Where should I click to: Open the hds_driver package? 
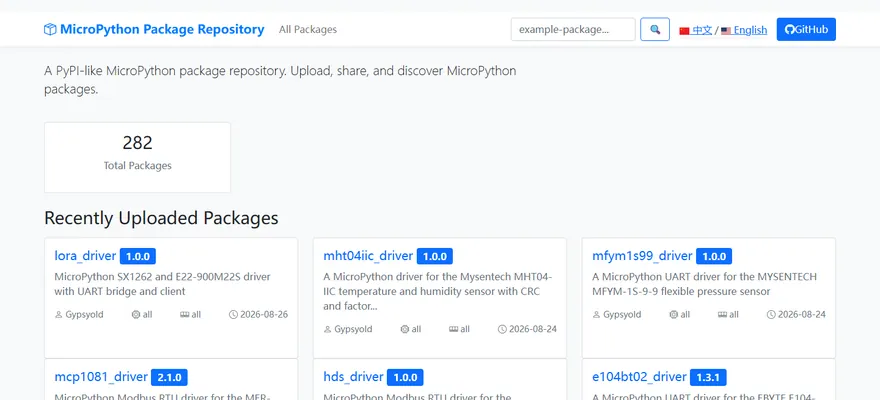(x=354, y=376)
